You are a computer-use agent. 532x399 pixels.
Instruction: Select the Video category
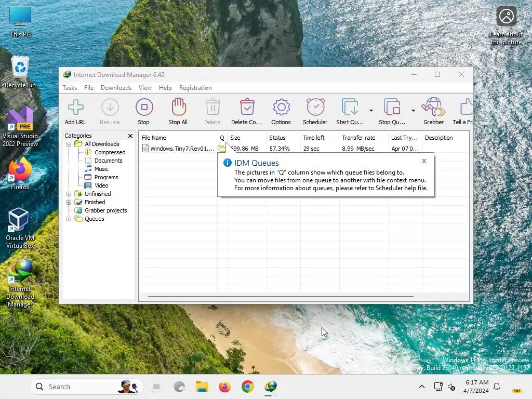point(101,185)
